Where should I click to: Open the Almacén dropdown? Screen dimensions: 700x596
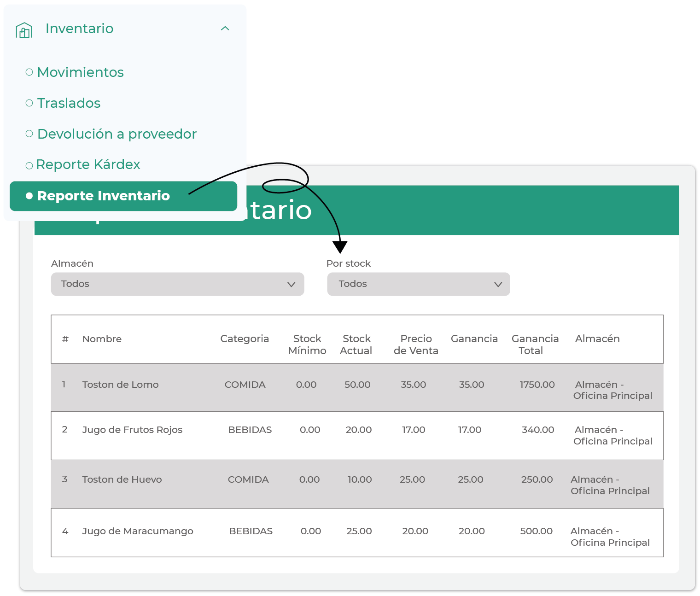(x=177, y=284)
